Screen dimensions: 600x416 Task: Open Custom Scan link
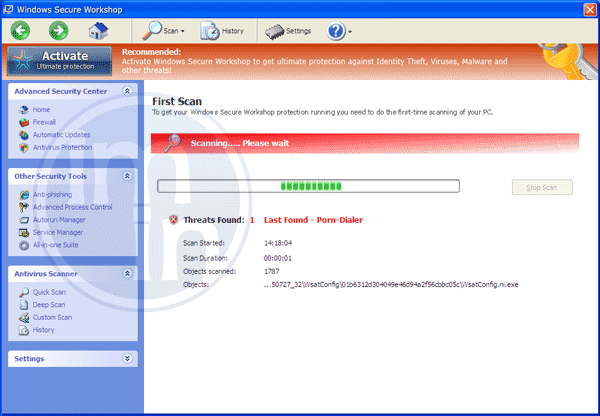(x=52, y=317)
